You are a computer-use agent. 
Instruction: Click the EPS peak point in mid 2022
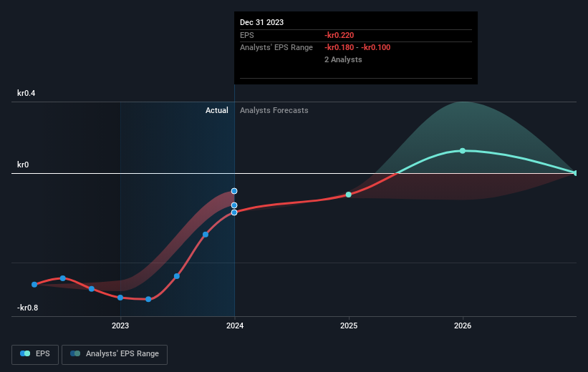click(63, 278)
